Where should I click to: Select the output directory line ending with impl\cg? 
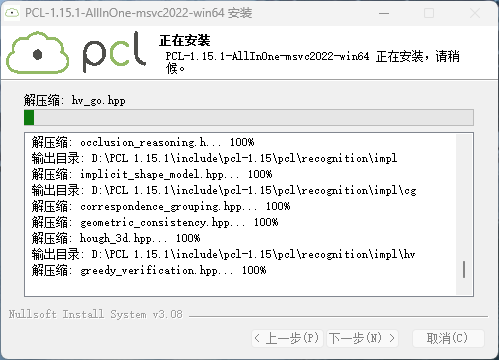[x=224, y=190]
